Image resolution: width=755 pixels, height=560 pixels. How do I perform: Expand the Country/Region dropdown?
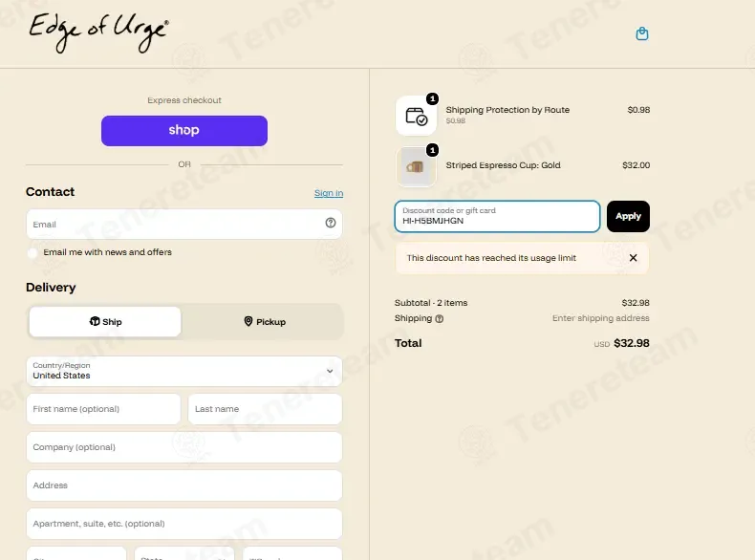tap(184, 371)
